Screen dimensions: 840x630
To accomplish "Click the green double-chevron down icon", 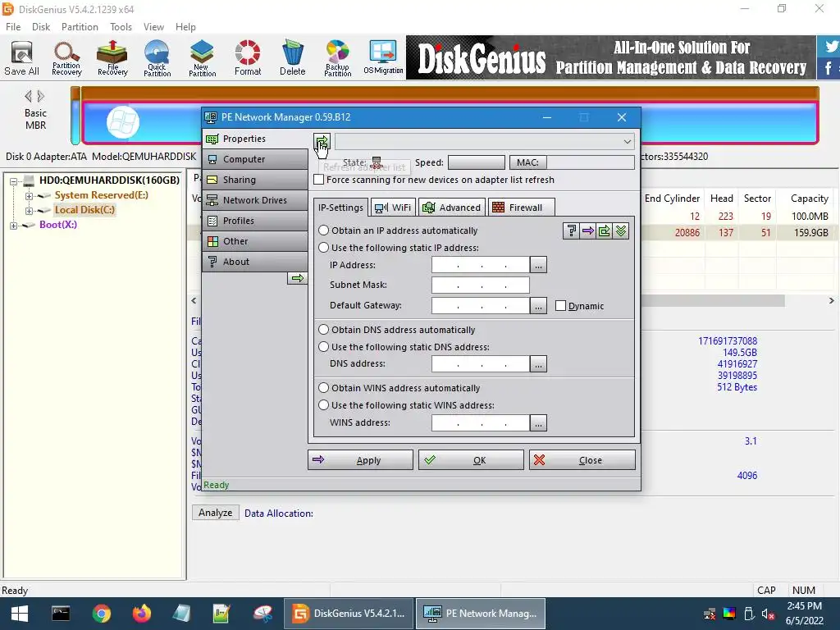I will [x=621, y=231].
